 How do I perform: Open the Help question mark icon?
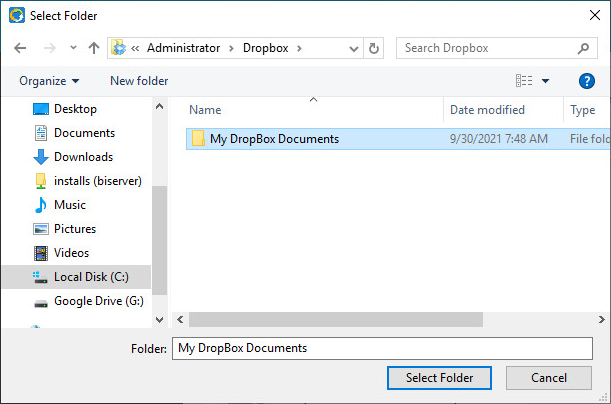coord(587,81)
